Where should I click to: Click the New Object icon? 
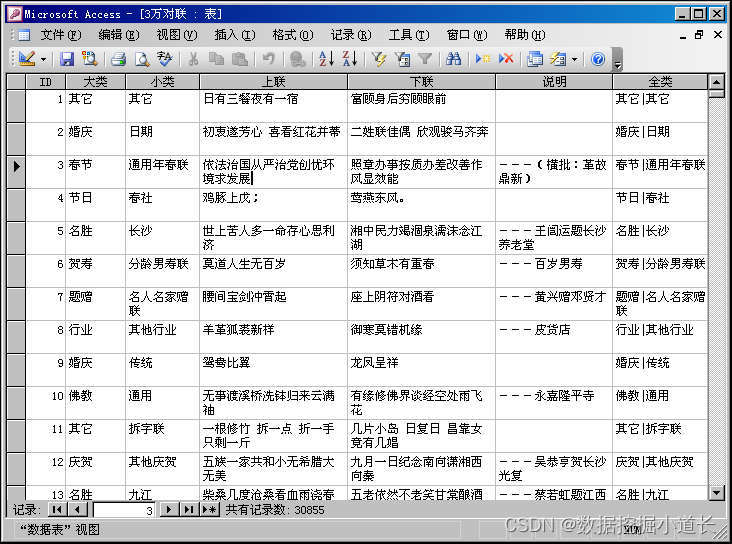point(558,59)
